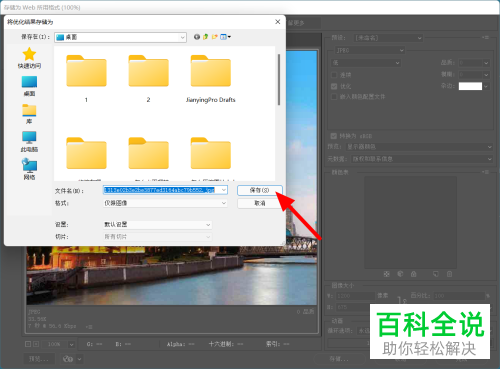Screen dimensions: 500x369
Task: Select 桌面 desktop icon in places bar
Action: (29, 82)
